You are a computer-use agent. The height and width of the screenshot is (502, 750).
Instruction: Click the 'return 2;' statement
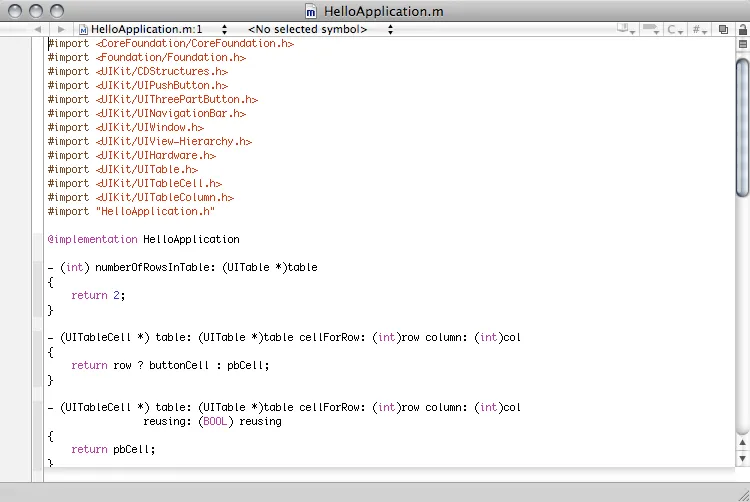pos(98,295)
